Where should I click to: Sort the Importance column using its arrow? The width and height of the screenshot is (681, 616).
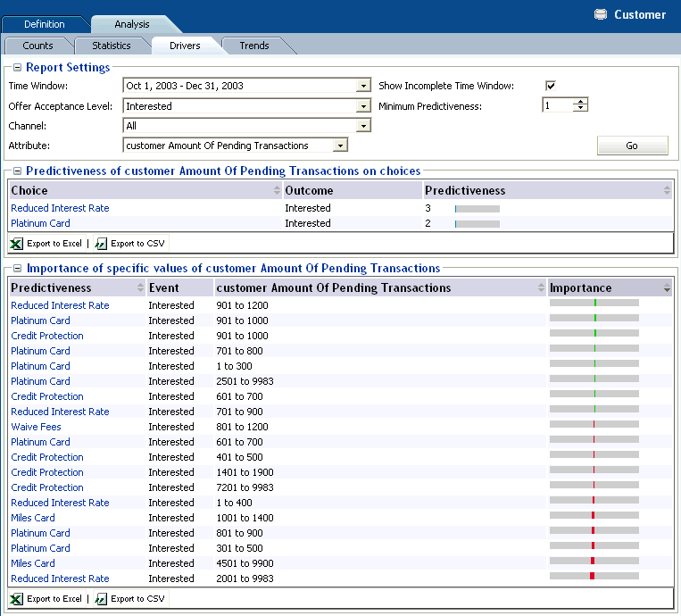(x=666, y=289)
